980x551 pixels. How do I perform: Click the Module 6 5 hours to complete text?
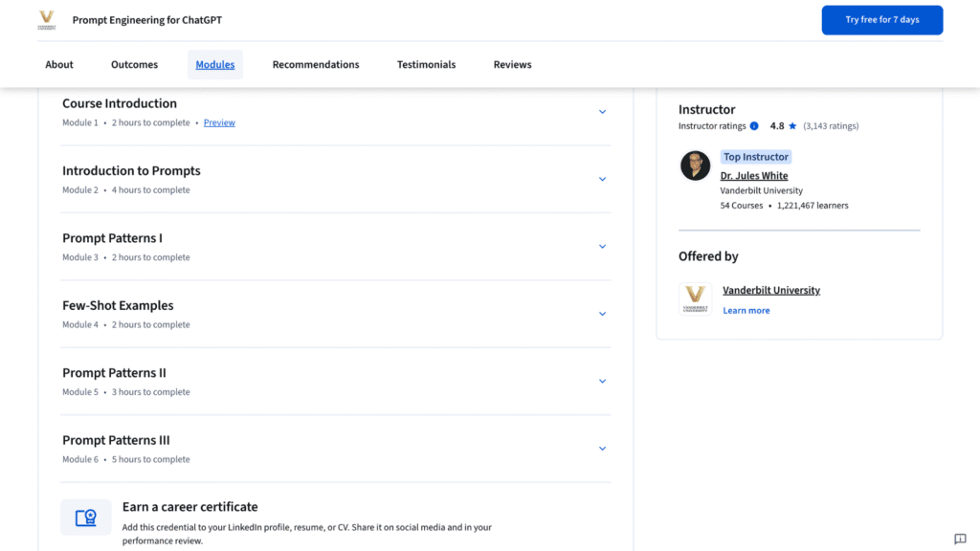125,460
